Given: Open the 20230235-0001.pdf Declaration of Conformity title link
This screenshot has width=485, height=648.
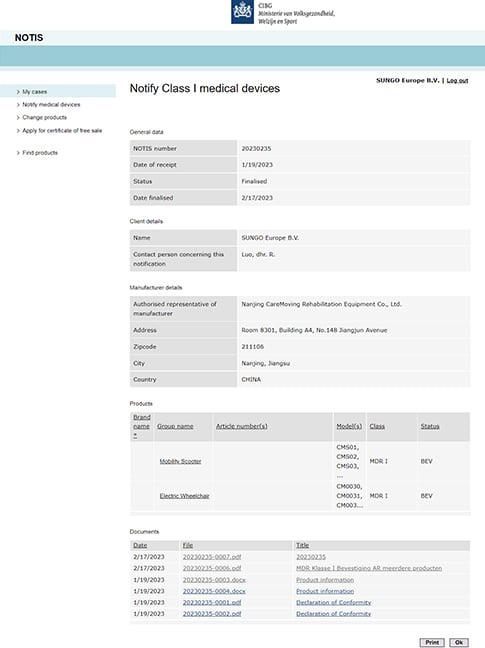Looking at the screenshot, I should tap(333, 603).
